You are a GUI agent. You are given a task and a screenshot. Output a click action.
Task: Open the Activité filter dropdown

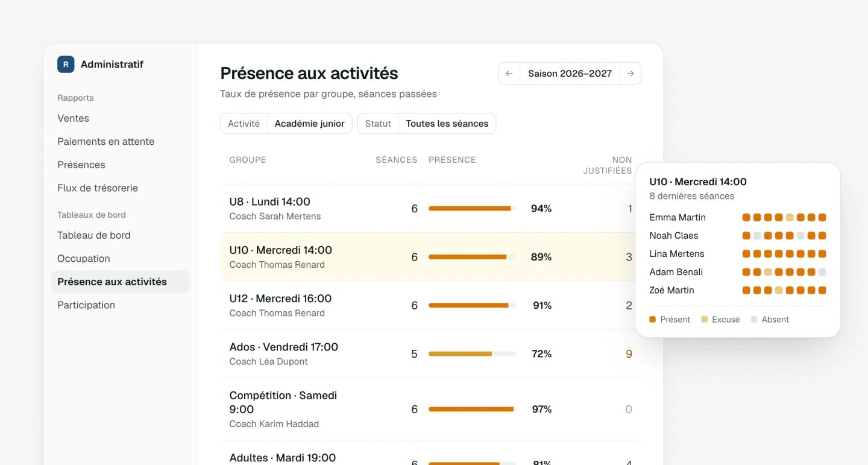tap(286, 124)
